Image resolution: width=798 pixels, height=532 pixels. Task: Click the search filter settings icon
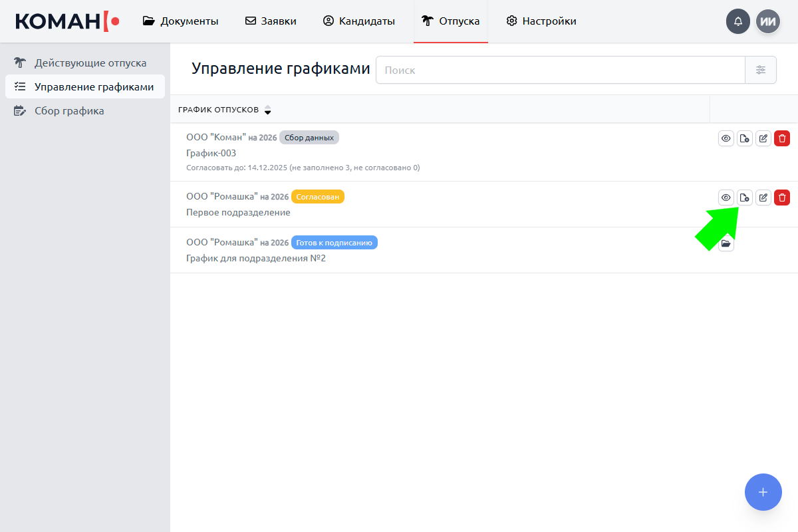tap(761, 70)
